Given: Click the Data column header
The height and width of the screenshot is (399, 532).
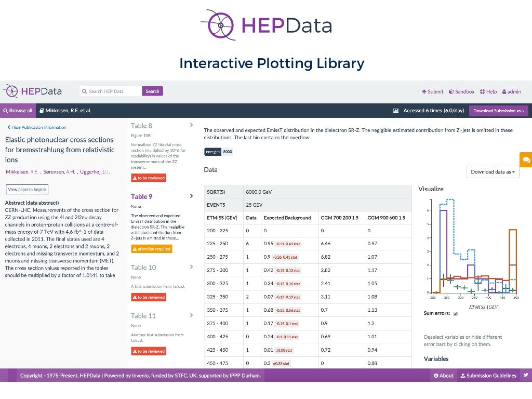Looking at the screenshot, I should click(x=251, y=218).
